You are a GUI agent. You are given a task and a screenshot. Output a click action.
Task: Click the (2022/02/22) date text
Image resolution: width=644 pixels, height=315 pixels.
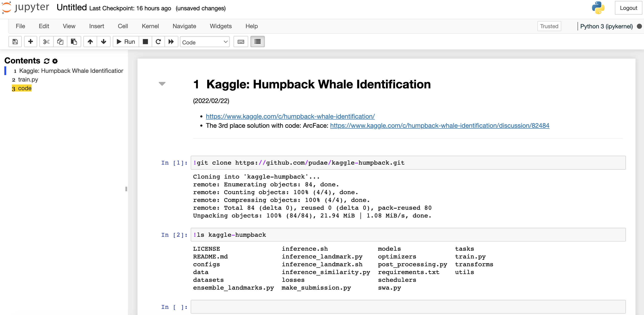(211, 101)
